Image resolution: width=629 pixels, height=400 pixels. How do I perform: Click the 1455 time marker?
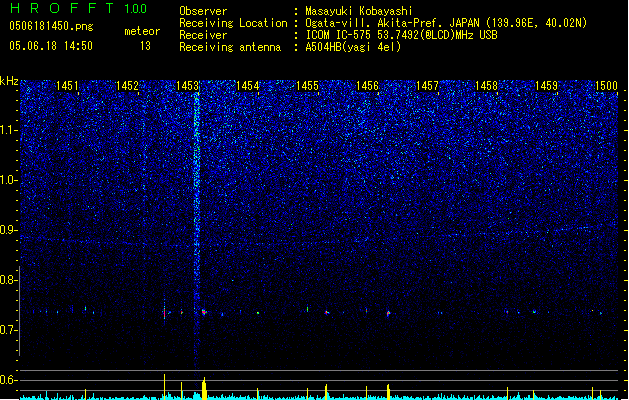(307, 86)
